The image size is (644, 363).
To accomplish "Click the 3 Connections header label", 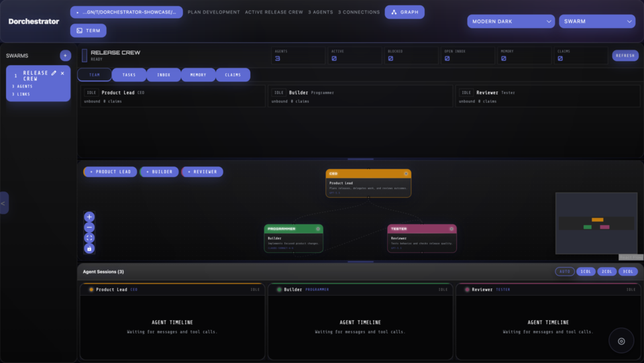I will 359,12.
